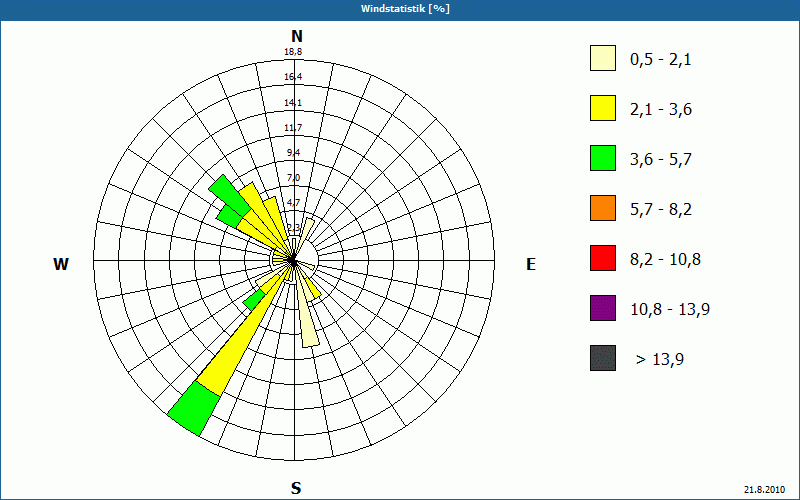Click the 18,8 radial axis value
Image resolution: width=800 pixels, height=500 pixels.
click(293, 52)
